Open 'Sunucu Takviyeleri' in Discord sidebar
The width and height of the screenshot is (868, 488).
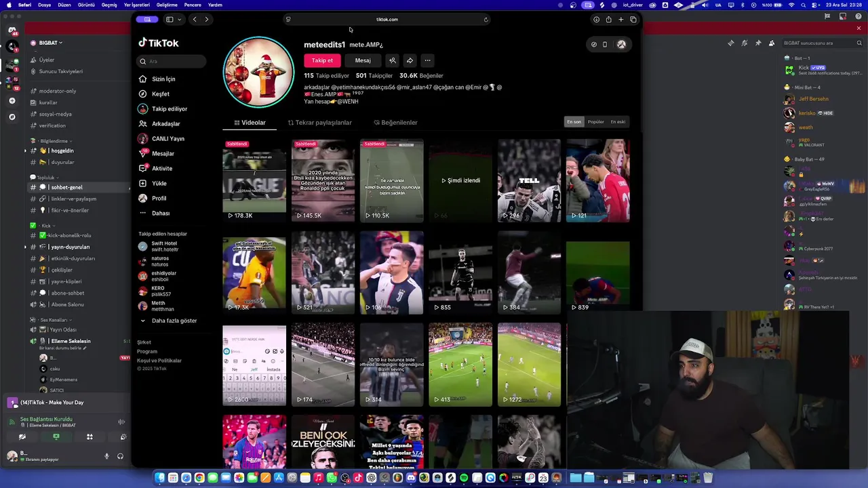click(x=60, y=71)
